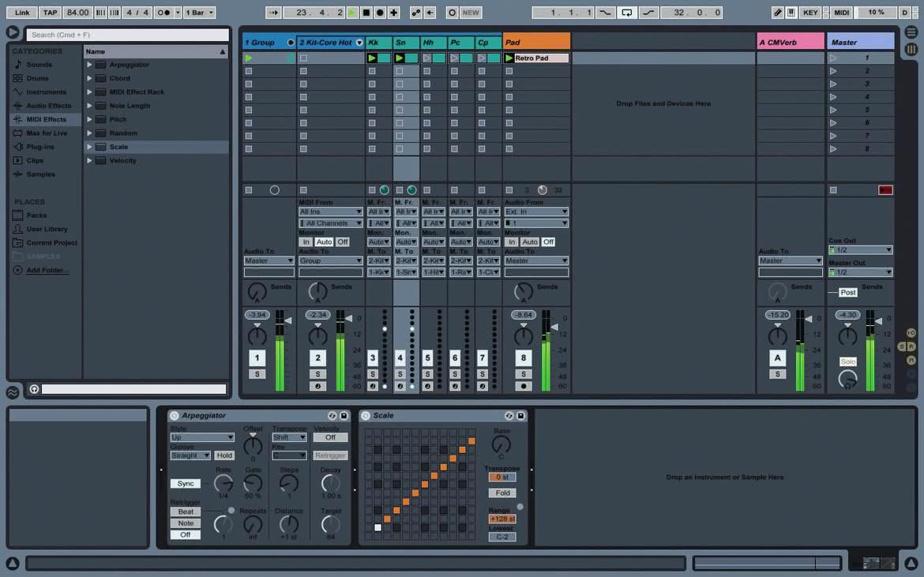924x577 pixels.
Task: Open the Clips browser category
Action: coord(35,161)
